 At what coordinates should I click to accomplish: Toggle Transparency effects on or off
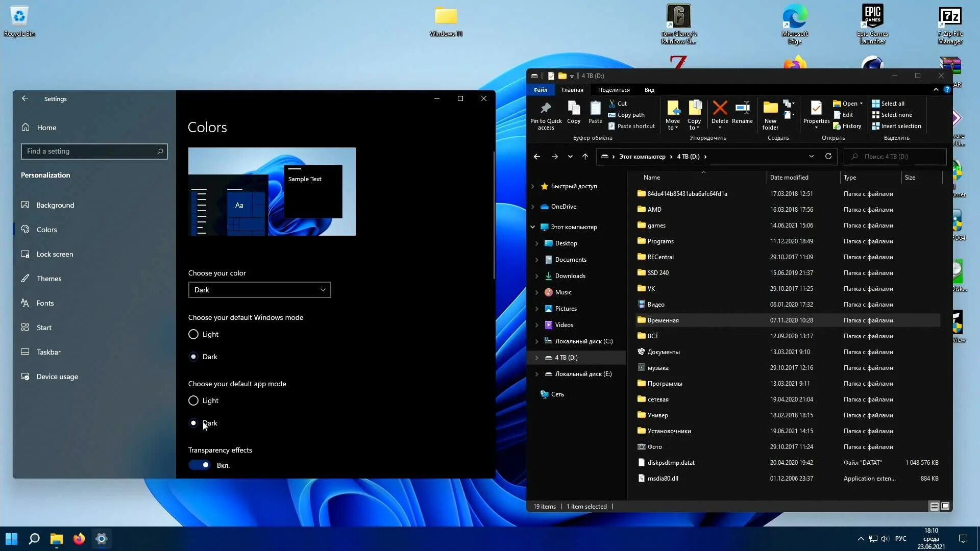(199, 465)
